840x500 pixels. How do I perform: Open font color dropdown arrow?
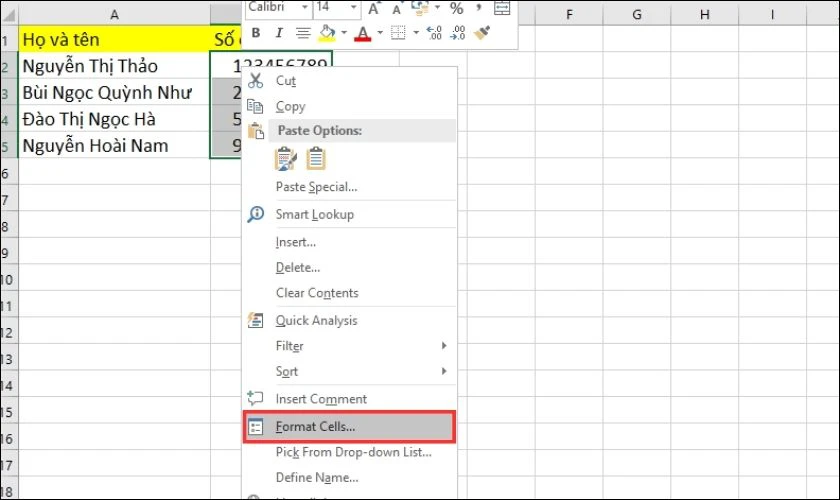coord(380,33)
